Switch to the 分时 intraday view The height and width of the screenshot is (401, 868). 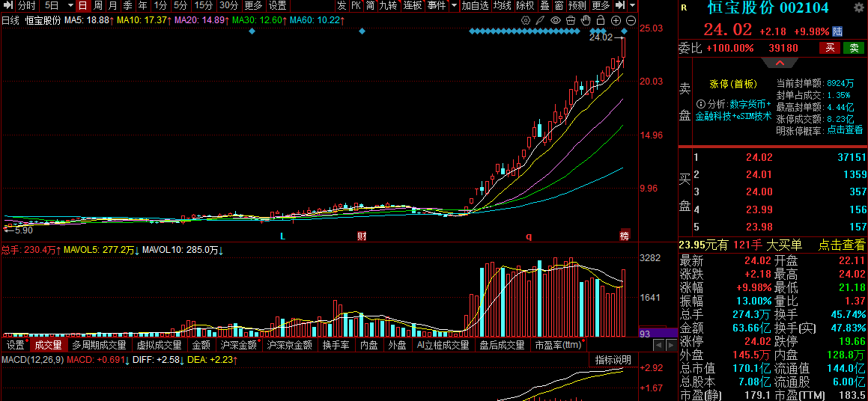(x=26, y=6)
